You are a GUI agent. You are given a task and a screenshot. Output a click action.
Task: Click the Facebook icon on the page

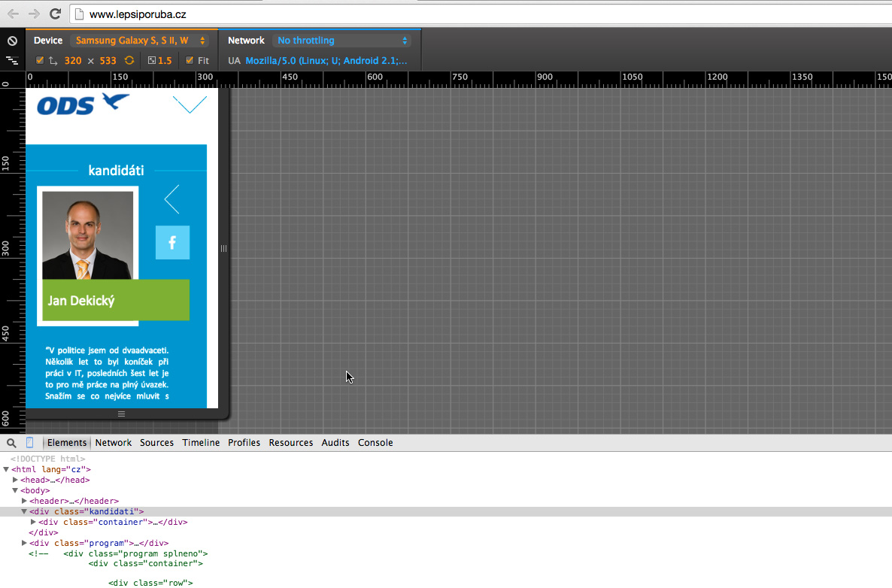(172, 242)
